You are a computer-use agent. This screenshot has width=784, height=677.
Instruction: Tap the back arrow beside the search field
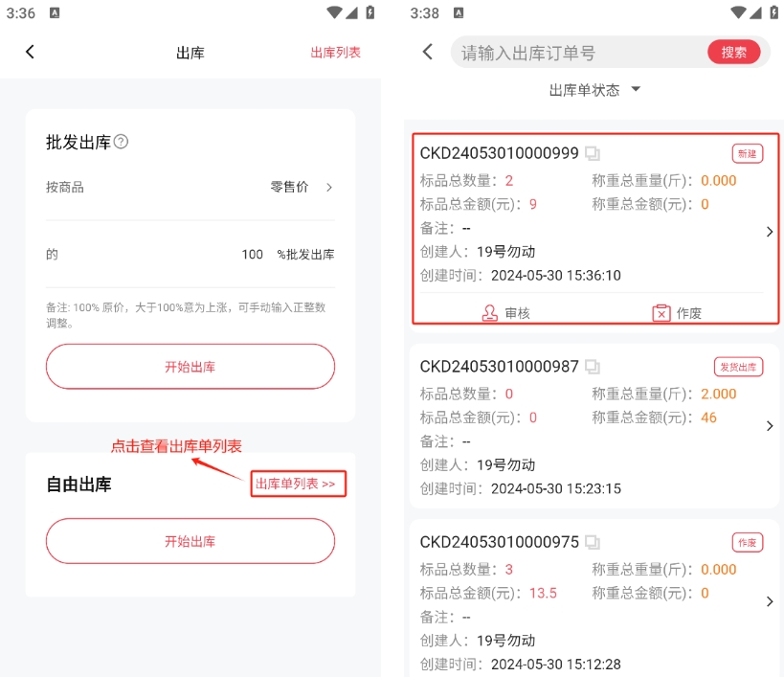pyautogui.click(x=428, y=53)
